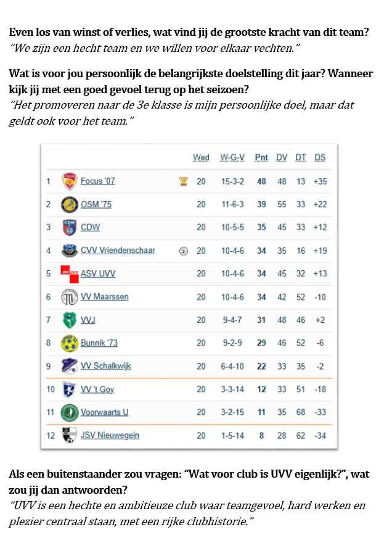Click the VV Maarssen club crest
Screen dimensions: 392x548
70,297
